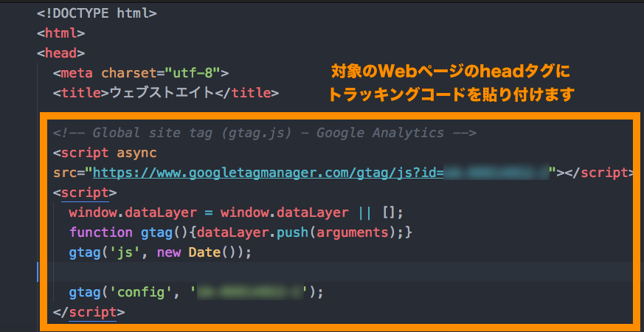Click the "gtag('js', new Date());" line
The width and height of the screenshot is (644, 332).
click(160, 252)
